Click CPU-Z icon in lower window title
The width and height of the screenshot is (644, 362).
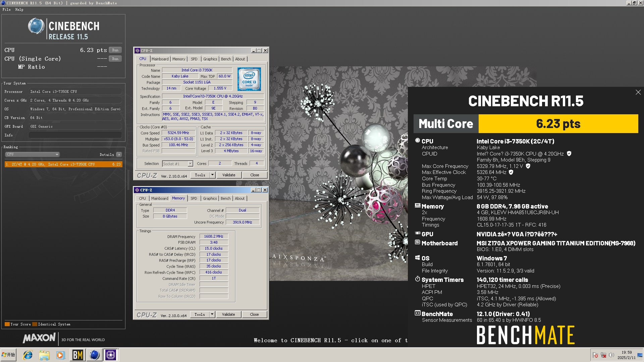click(x=137, y=190)
